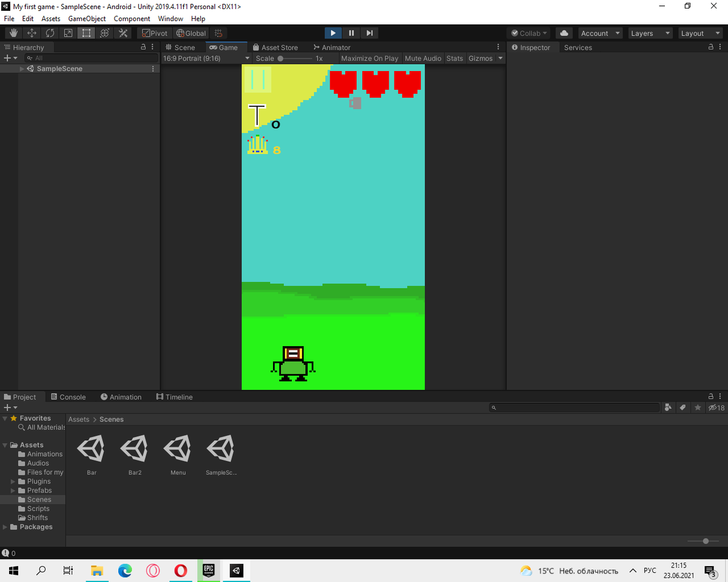Open the Layers dropdown

(650, 33)
